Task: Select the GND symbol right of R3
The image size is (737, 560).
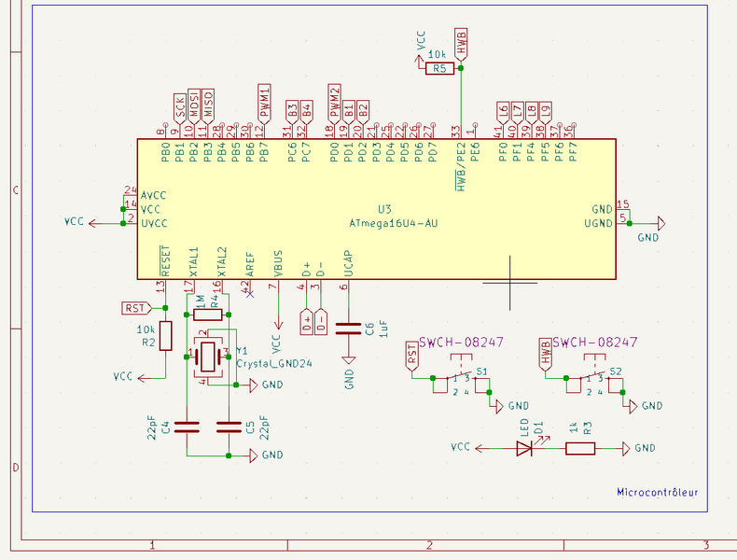Action: (626, 449)
